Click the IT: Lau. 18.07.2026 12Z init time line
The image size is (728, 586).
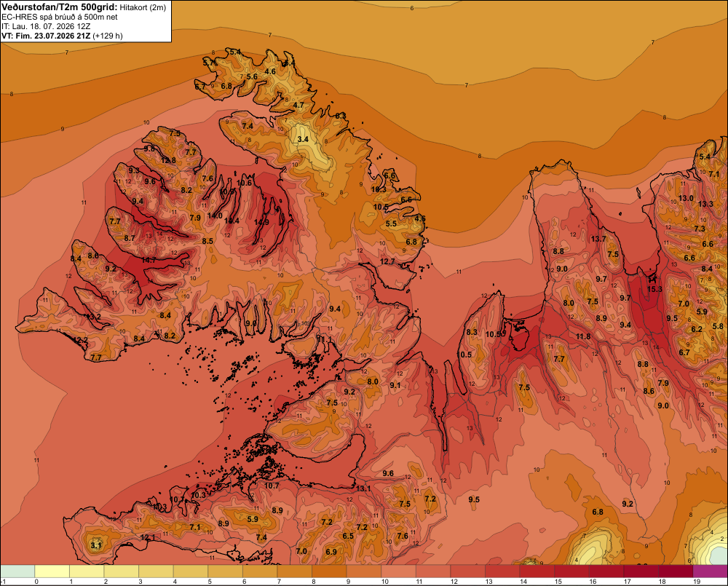pos(46,26)
